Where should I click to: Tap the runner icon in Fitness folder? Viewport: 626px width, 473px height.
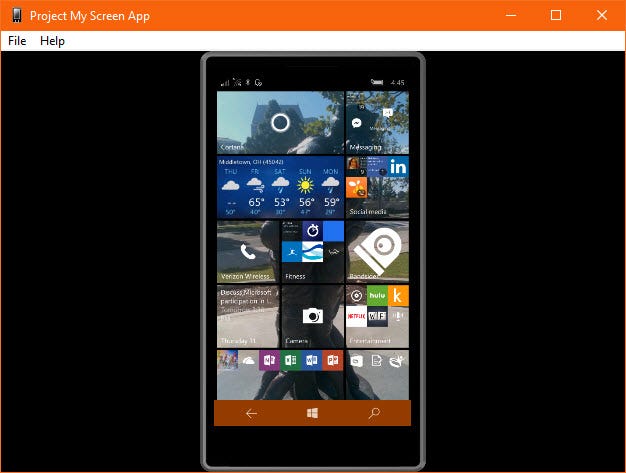tap(292, 252)
